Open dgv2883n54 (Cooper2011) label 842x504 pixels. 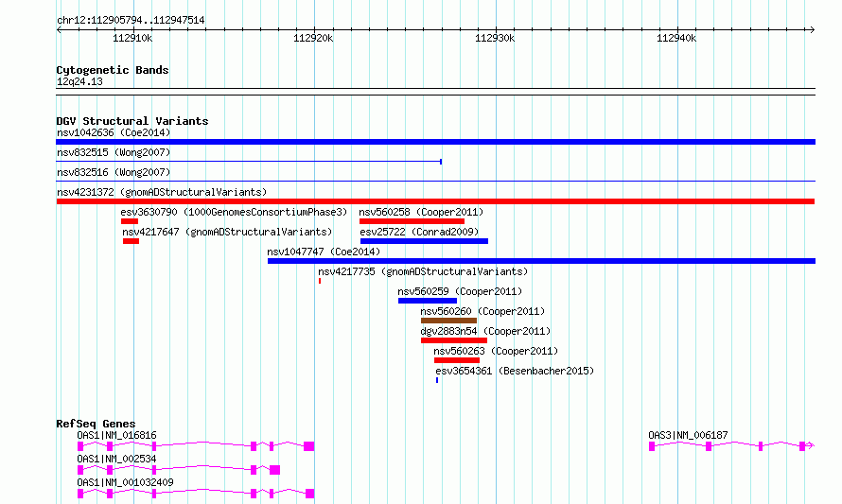tap(485, 331)
